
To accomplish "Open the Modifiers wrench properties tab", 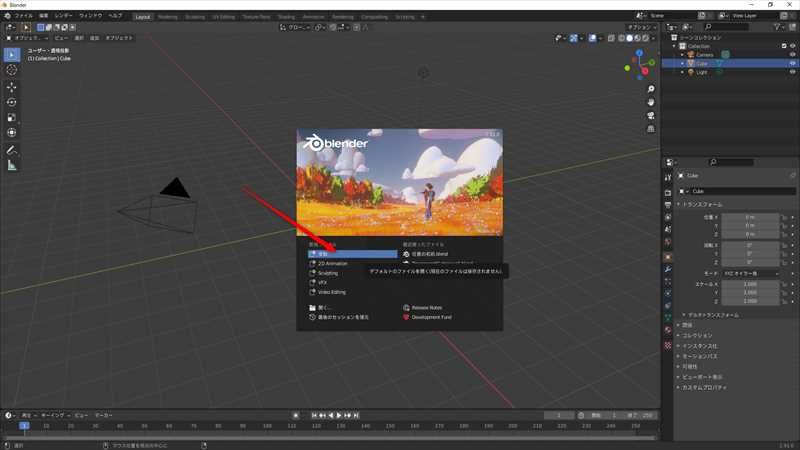I will [x=668, y=269].
